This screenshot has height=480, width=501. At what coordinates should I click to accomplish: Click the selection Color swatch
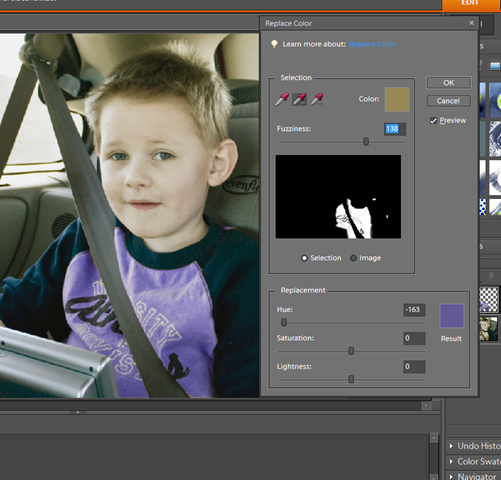pos(397,99)
